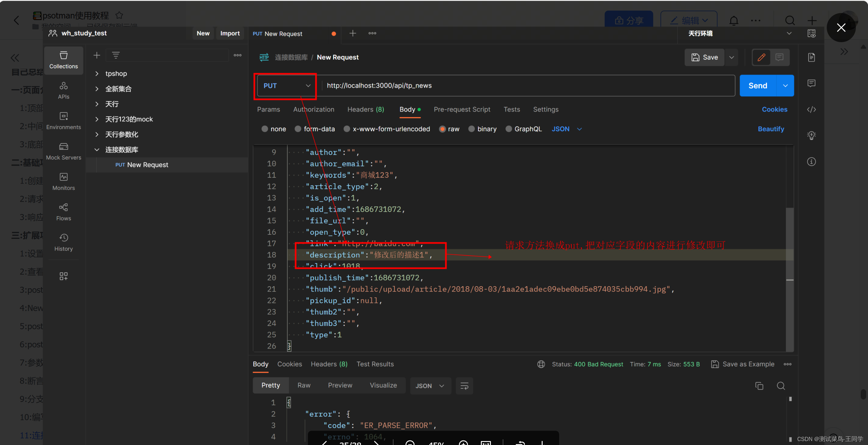Image resolution: width=868 pixels, height=445 pixels.
Task: Open the History sidebar panel
Action: [63, 243]
